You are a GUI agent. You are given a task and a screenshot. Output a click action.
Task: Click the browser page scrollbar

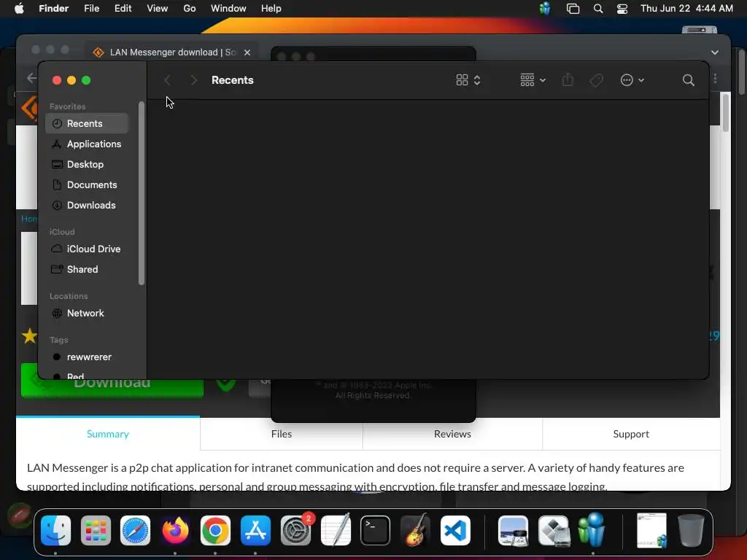[x=726, y=113]
